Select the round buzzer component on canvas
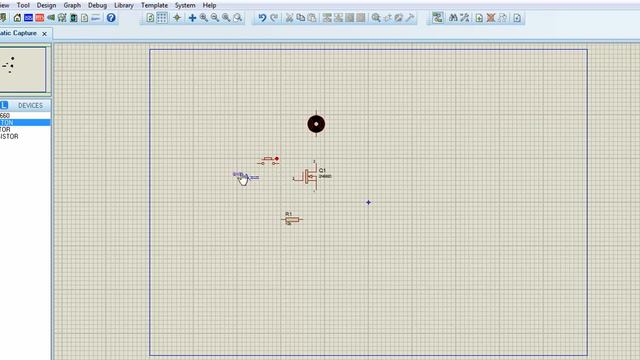The height and width of the screenshot is (360, 640). point(316,124)
